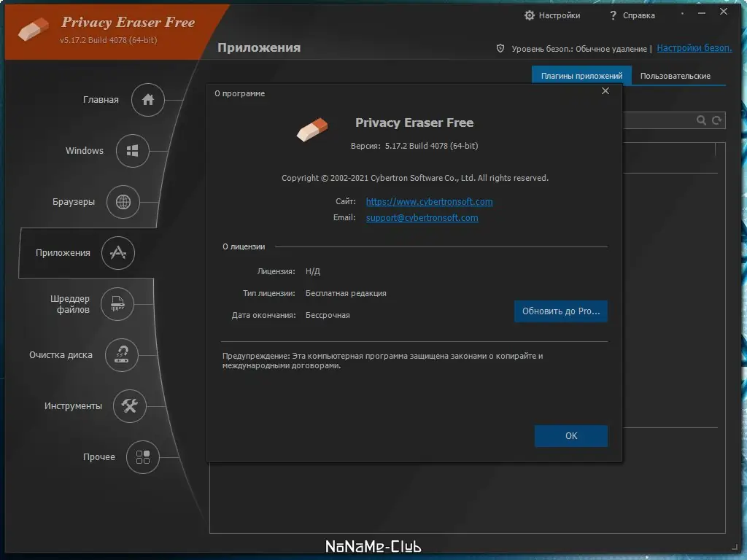Viewport: 747px width, 560px height.
Task: Open the Прочее grid icon
Action: (x=142, y=456)
